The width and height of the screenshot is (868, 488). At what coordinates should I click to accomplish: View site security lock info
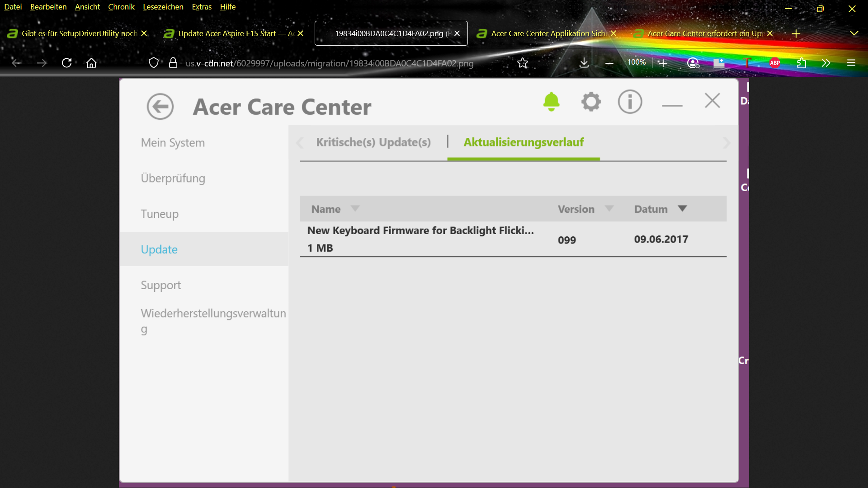[x=173, y=63]
